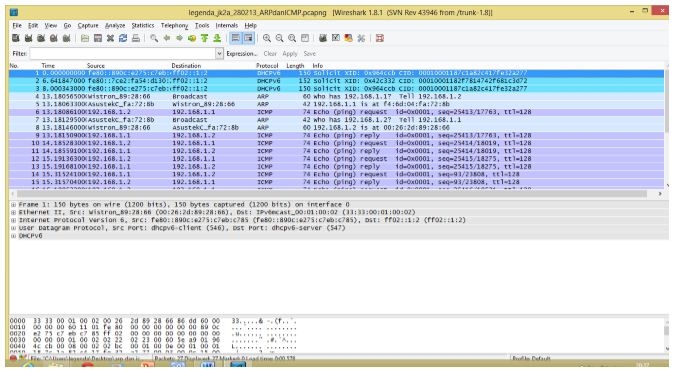Zoom in the packet text
Screen dimensions: 679x371
[267, 38]
